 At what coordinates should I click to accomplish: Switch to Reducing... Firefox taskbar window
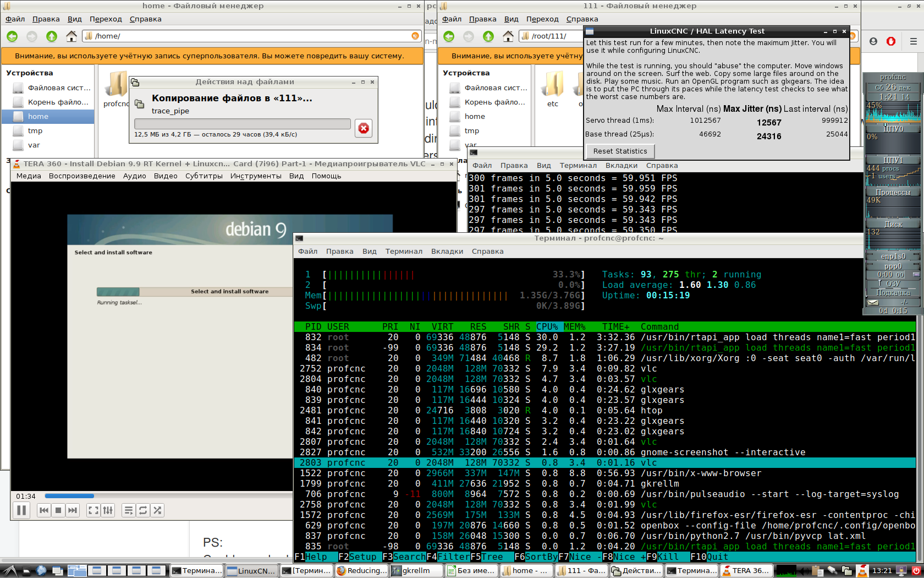(361, 571)
